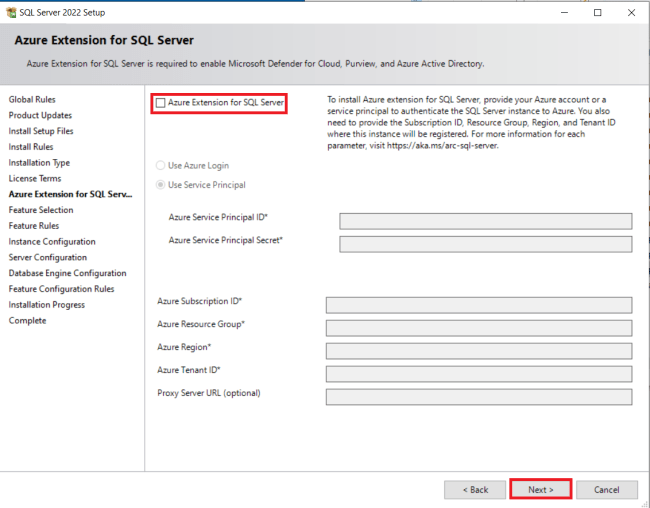Screen dimensions: 650x508
Task: Go back with the Back button
Action: (x=475, y=490)
